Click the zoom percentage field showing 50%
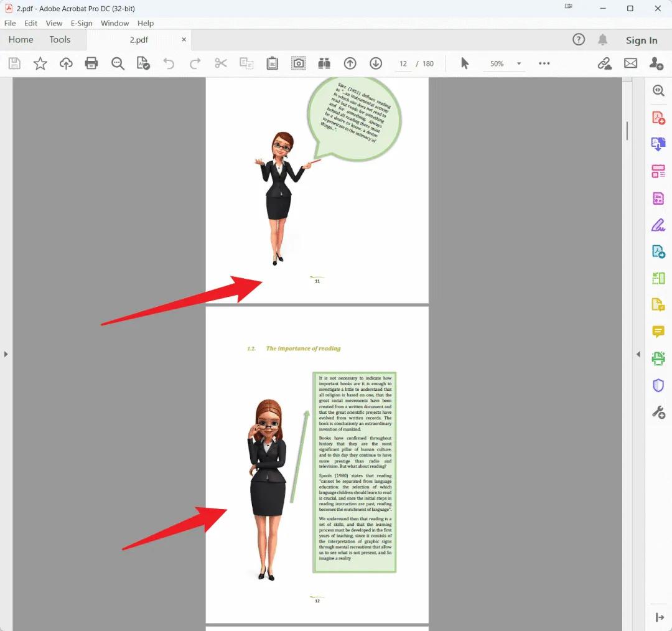This screenshot has height=631, width=672. tap(497, 63)
